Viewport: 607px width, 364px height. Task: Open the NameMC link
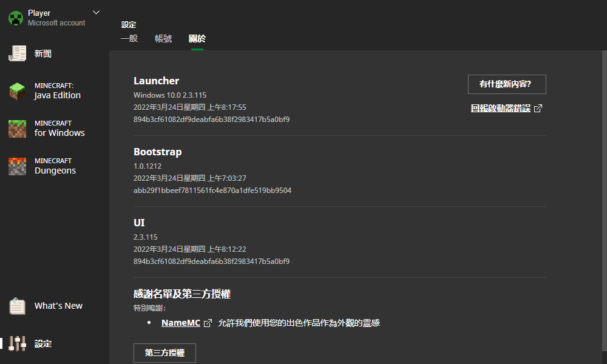tap(181, 323)
